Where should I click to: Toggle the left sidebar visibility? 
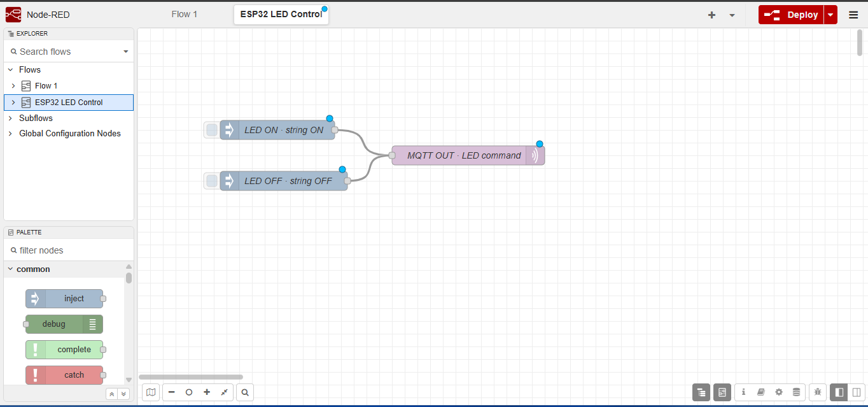839,392
